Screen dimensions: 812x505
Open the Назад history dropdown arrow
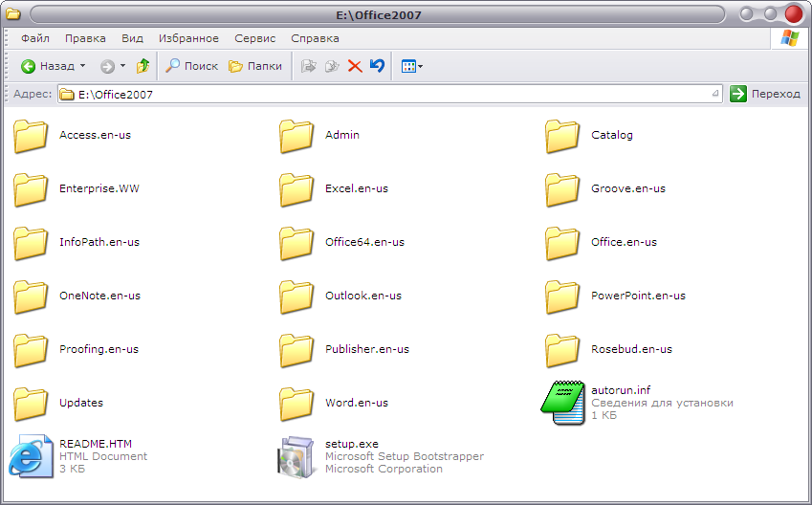82,66
